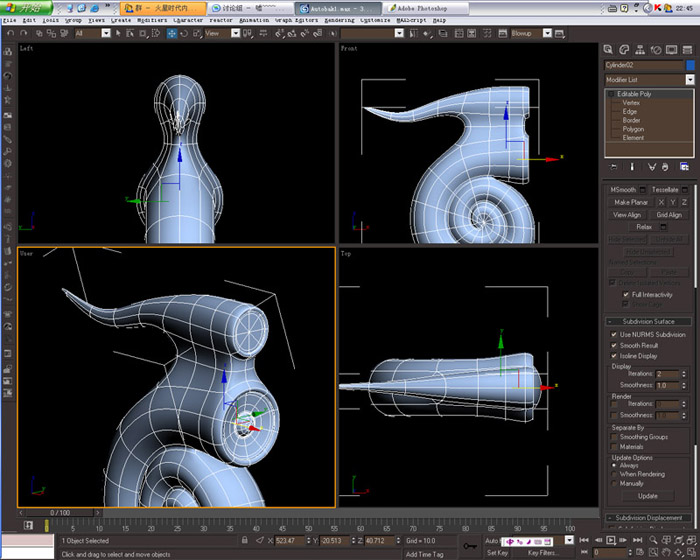The height and width of the screenshot is (560, 700).
Task: Open the Create command panel tab
Action: [608, 50]
